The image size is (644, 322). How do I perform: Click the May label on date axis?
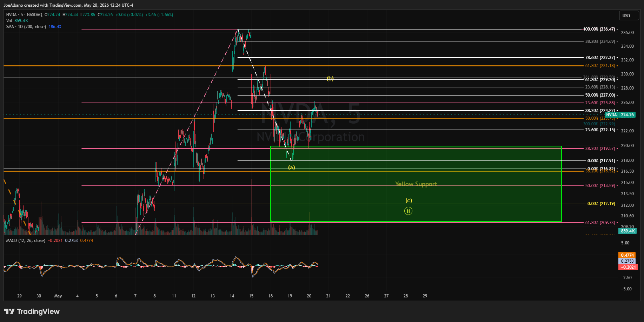58,296
